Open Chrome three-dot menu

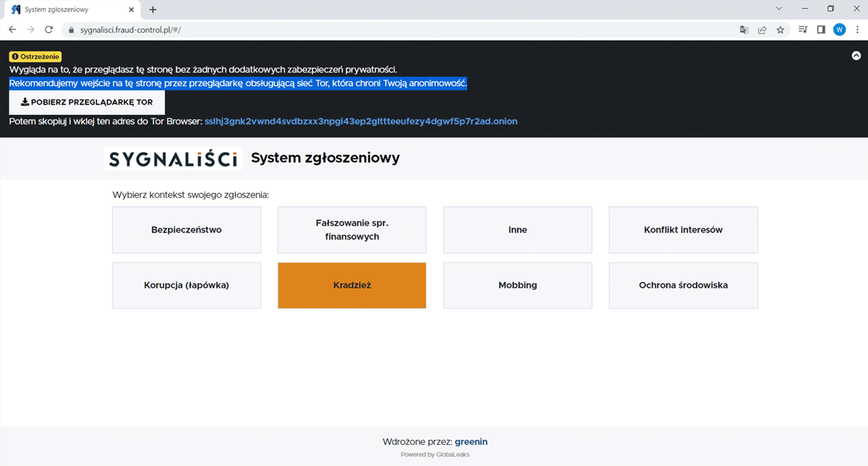tap(858, 30)
